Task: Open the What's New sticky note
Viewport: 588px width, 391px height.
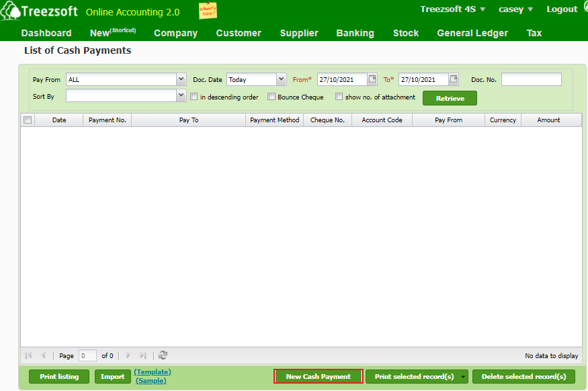Action: click(x=208, y=11)
